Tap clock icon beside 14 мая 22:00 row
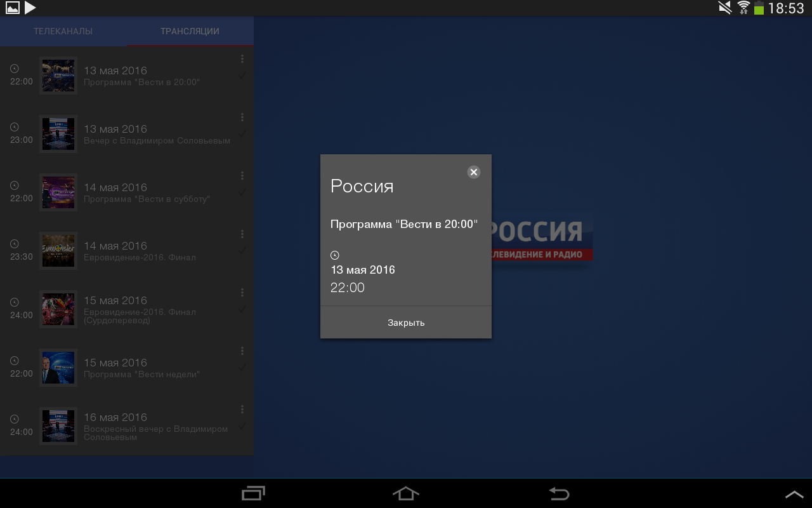Screen dimensions: 812x508 coord(15,185)
